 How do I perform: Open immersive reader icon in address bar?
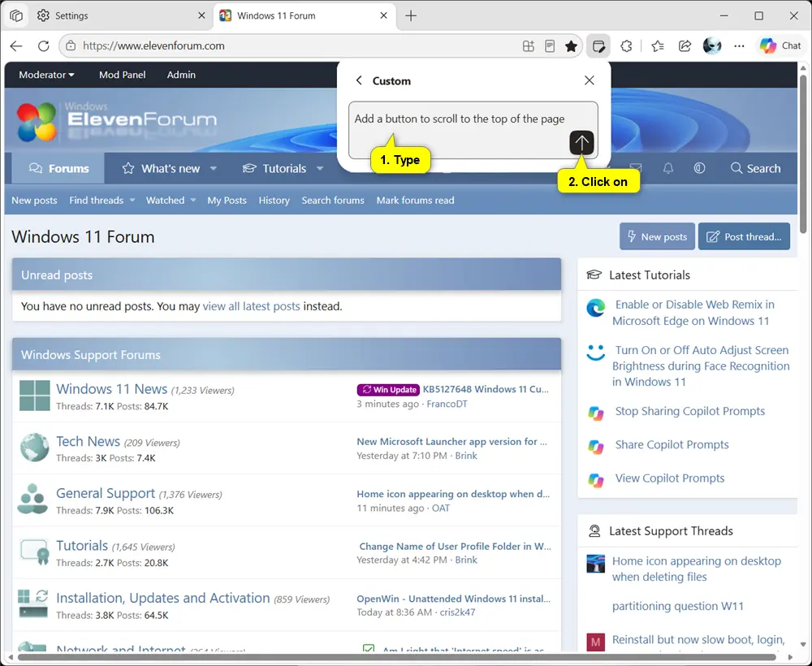(550, 46)
